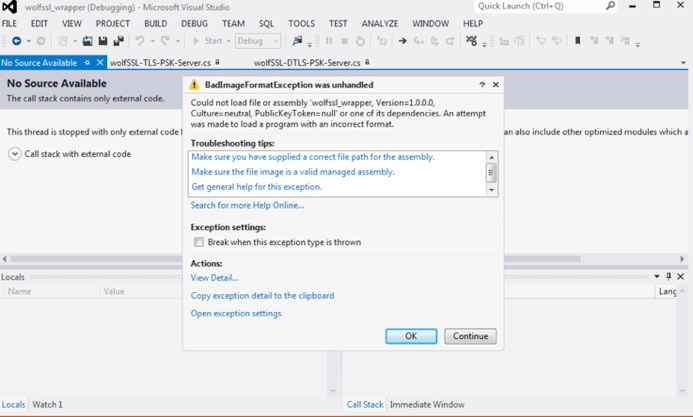Switch to the Watch 1 tab
Image resolution: width=693 pixels, height=417 pixels.
click(47, 404)
